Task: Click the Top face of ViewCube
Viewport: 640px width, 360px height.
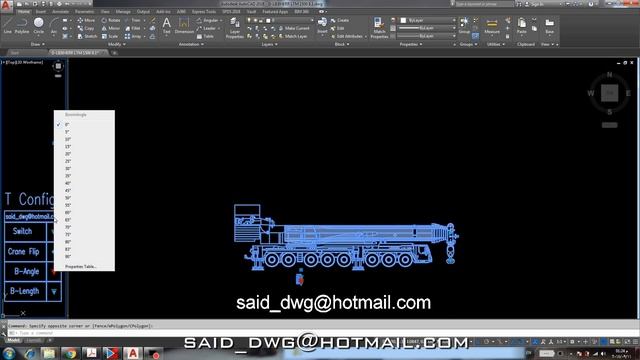Action: [x=609, y=93]
